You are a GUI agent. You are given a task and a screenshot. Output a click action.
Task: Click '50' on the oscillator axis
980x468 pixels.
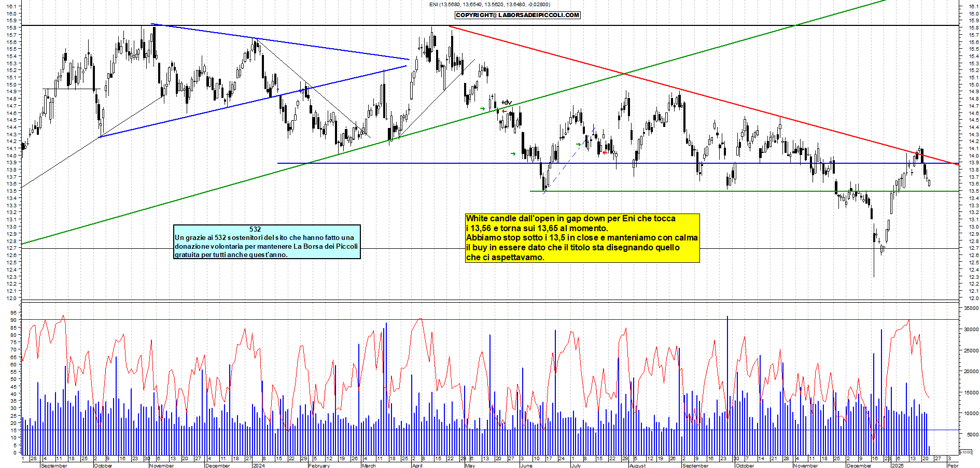pos(13,379)
